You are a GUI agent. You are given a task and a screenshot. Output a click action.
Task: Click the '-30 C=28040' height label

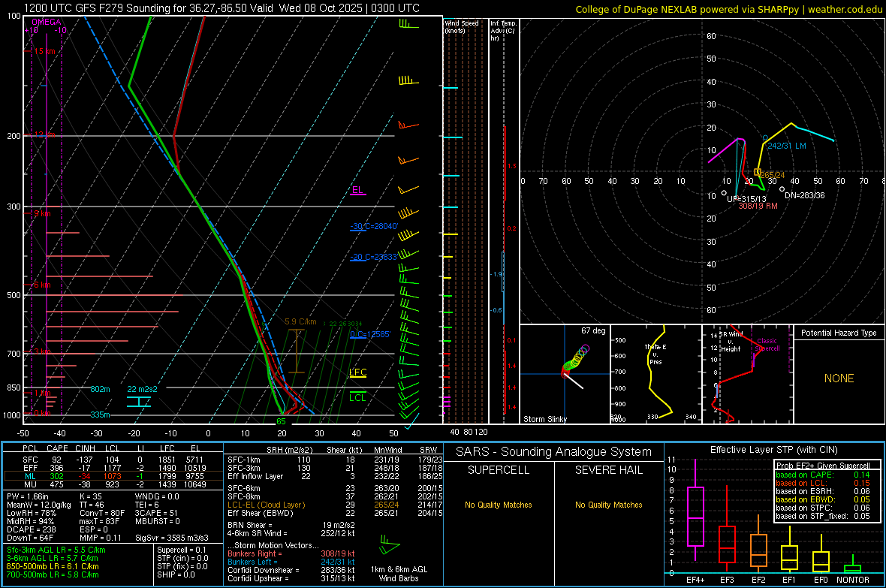point(374,226)
